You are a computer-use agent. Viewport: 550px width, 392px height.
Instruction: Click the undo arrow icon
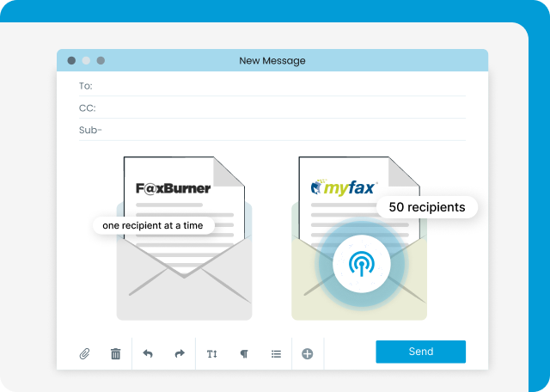tap(148, 353)
